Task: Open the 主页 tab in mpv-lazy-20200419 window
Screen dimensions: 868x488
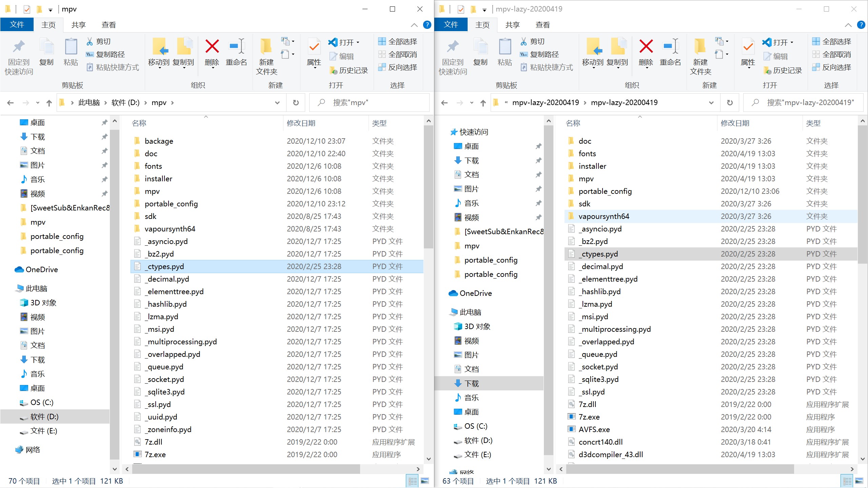Action: coord(482,25)
